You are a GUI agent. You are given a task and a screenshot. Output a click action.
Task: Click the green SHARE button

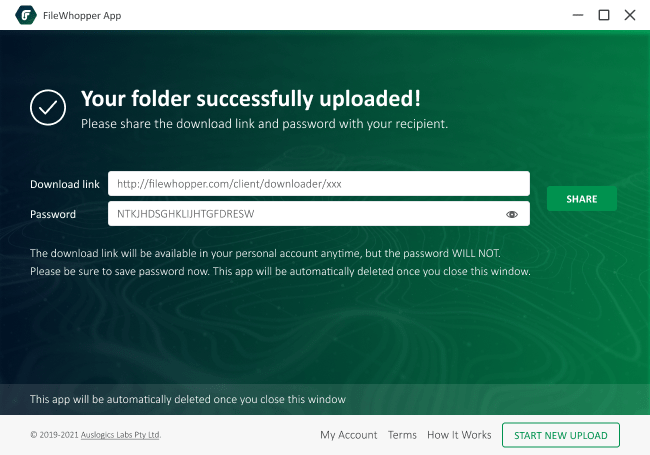click(x=582, y=199)
